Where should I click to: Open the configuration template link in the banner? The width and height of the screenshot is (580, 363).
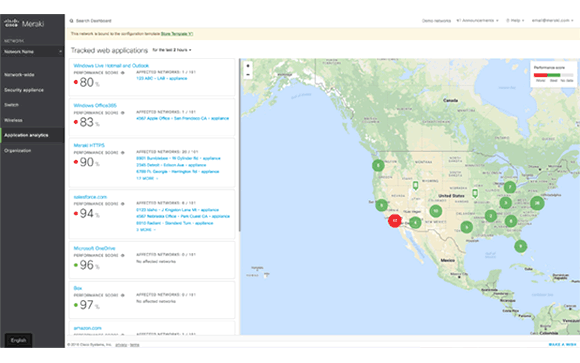(177, 34)
